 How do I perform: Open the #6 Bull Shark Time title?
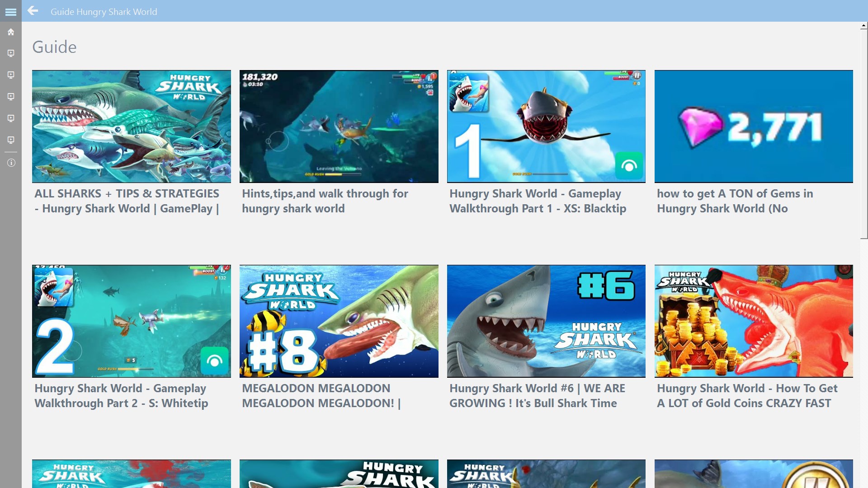pyautogui.click(x=537, y=396)
